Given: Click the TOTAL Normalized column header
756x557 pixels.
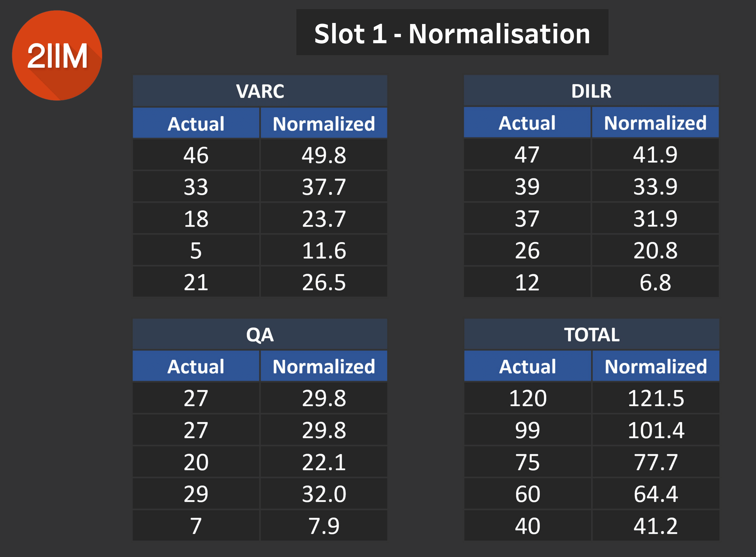Looking at the screenshot, I should pyautogui.click(x=656, y=366).
